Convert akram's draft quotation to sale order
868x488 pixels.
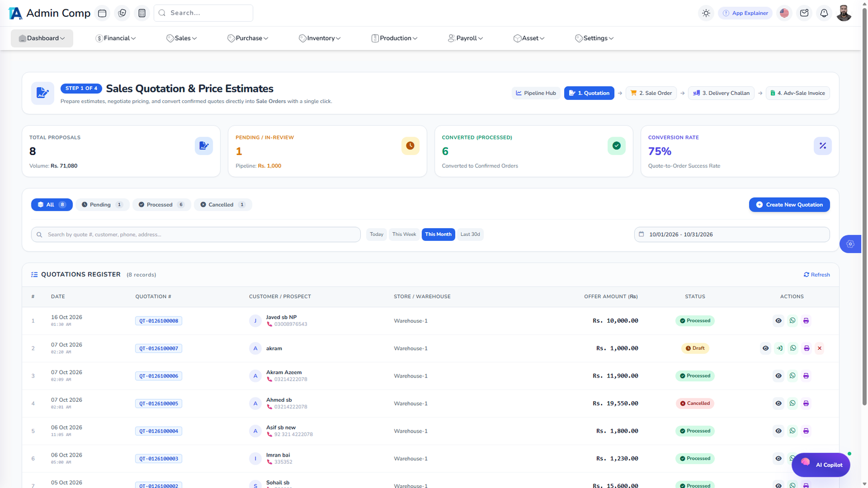point(780,348)
